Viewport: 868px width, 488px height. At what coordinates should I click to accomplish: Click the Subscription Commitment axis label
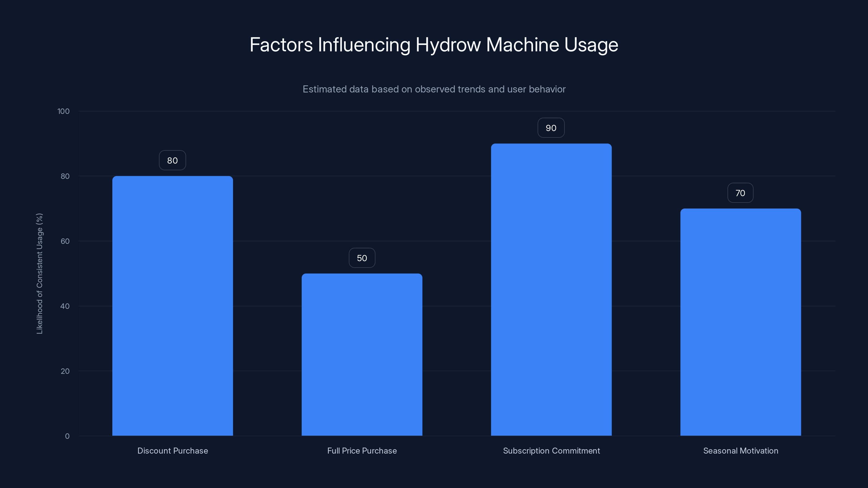tap(552, 451)
